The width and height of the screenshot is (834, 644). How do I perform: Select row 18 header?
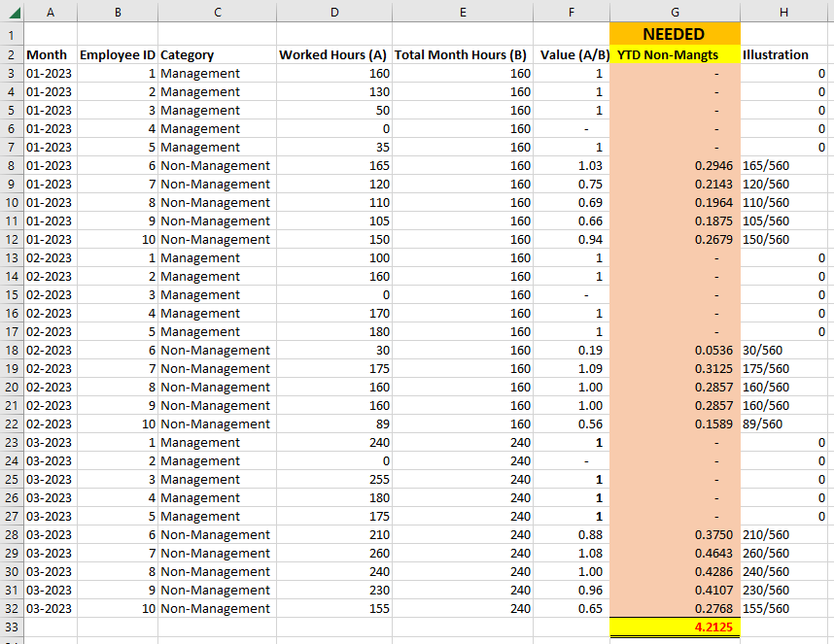[x=12, y=350]
